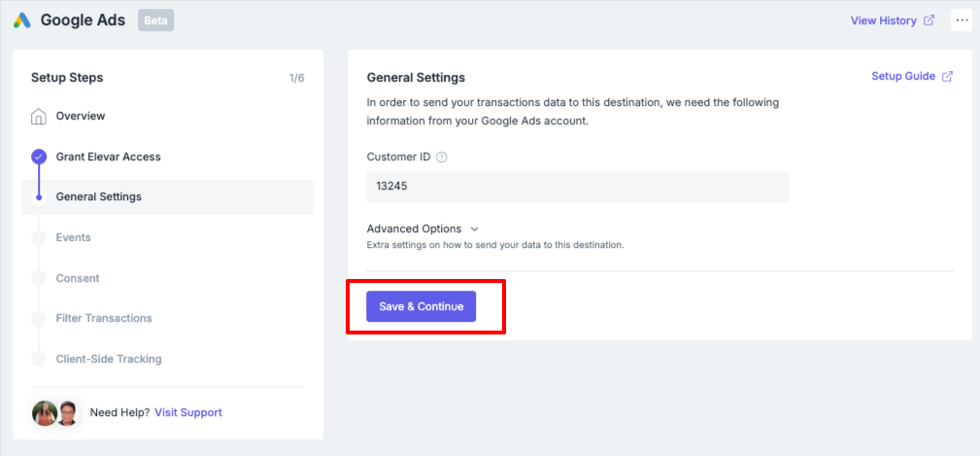Expand the Advanced Options chevron

point(474,228)
